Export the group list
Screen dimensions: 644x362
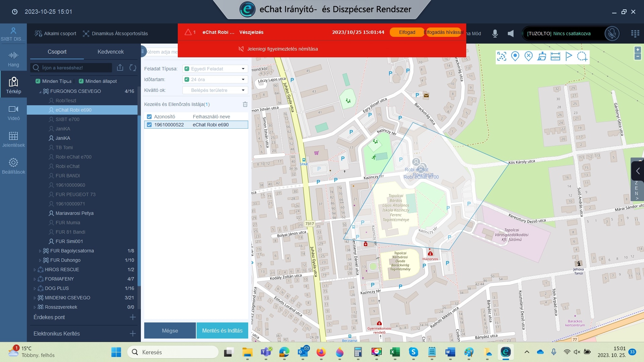click(x=120, y=67)
